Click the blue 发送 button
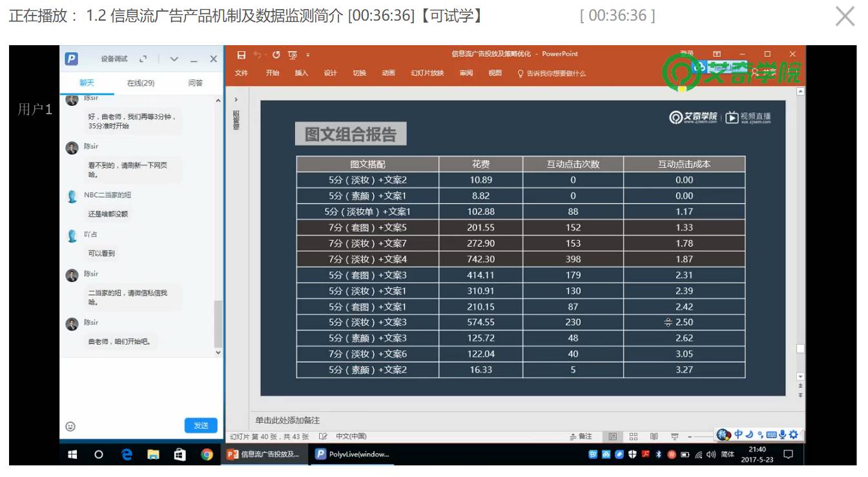 coord(201,425)
